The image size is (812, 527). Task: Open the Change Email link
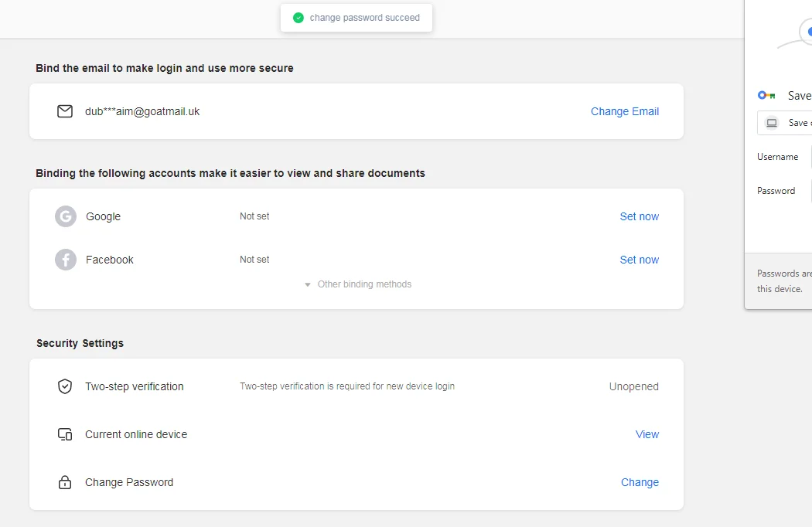click(625, 111)
